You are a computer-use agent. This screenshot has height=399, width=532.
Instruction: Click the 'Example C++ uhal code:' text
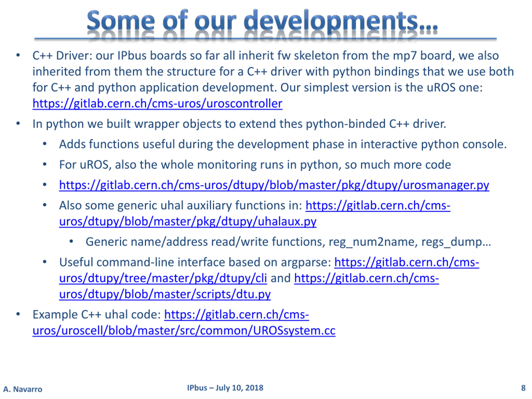(x=97, y=315)
